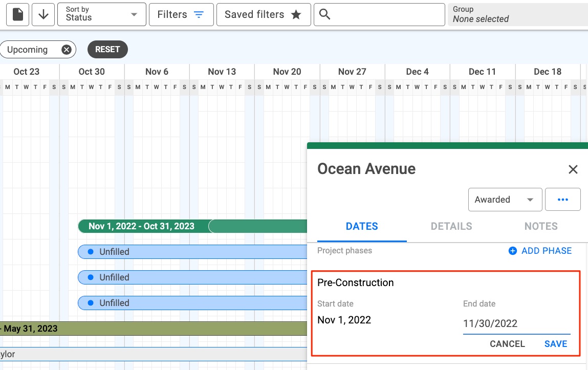This screenshot has height=370, width=588.
Task: Open the three-dot more options menu
Action: [x=562, y=200]
